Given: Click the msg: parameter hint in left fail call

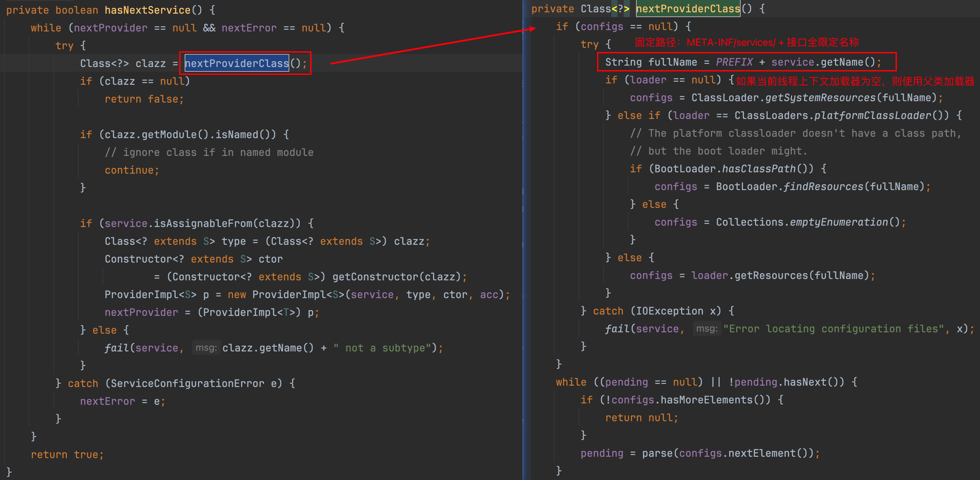Looking at the screenshot, I should click(206, 348).
